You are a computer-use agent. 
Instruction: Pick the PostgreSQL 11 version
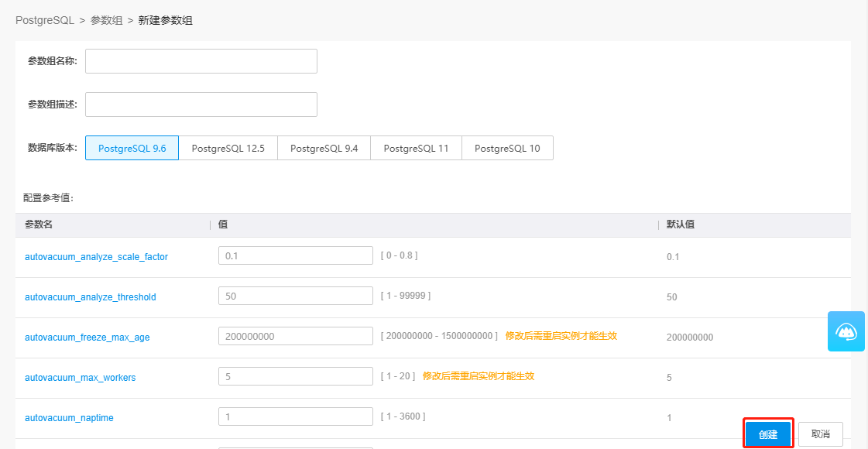(416, 148)
